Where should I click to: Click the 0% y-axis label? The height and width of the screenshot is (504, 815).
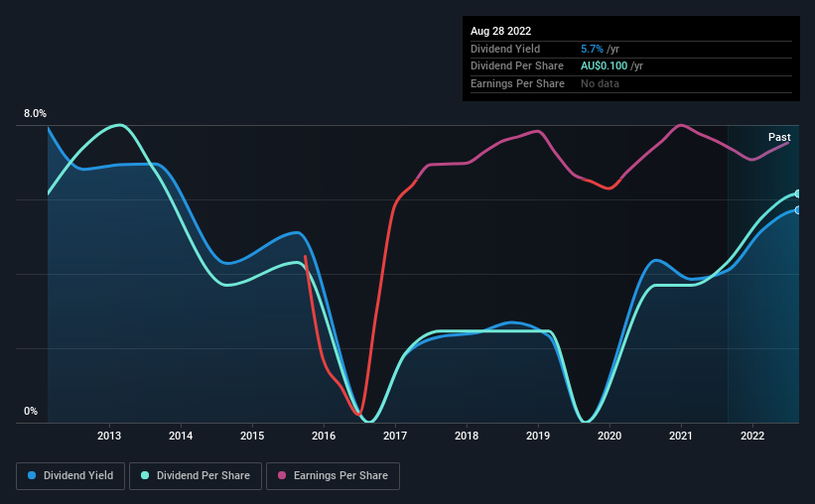click(31, 411)
